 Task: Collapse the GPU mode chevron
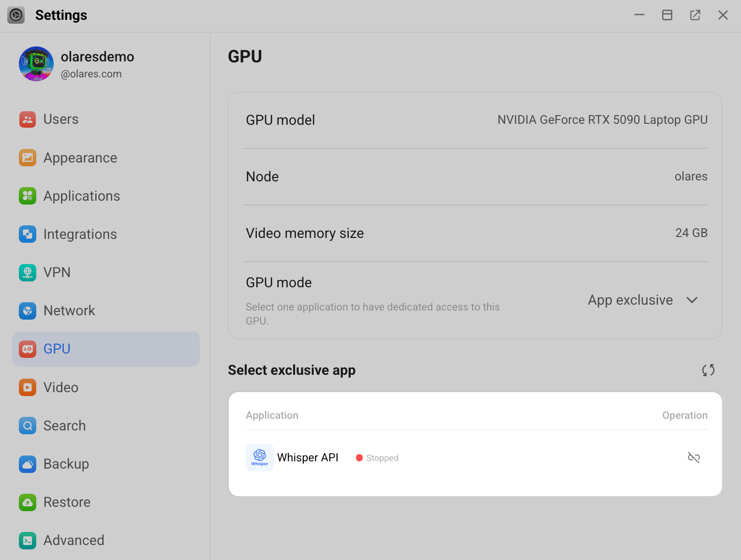pos(692,300)
